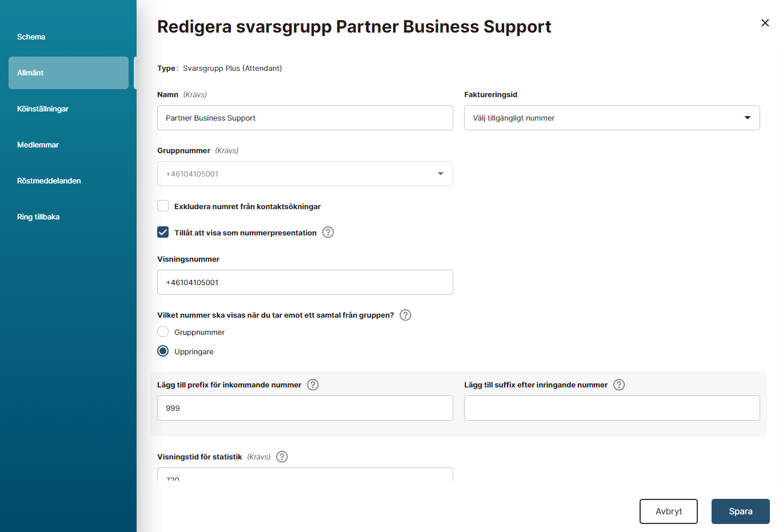
Task: Open help for suffix efter inringande nummer
Action: 619,385
